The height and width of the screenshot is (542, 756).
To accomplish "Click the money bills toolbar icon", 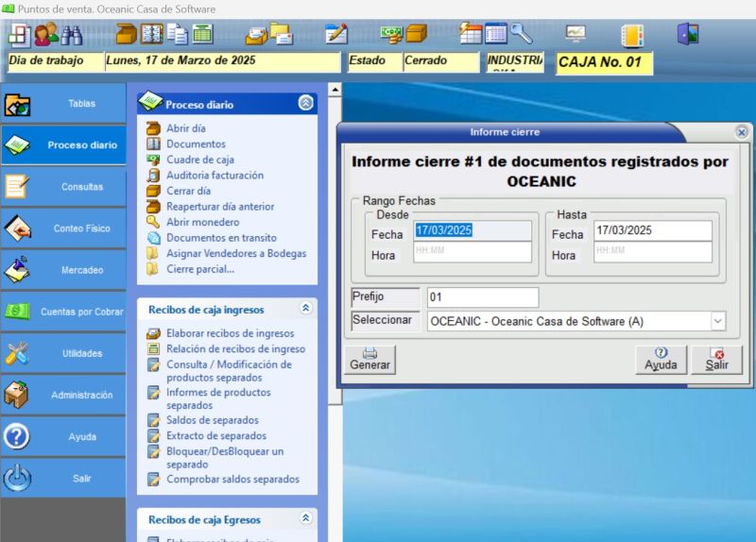I will click(x=391, y=35).
